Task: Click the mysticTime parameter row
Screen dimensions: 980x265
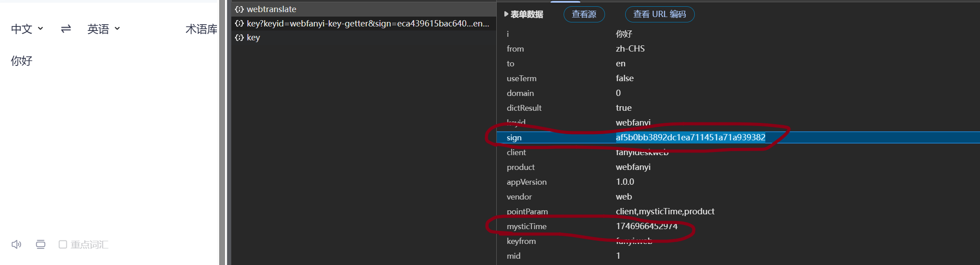Action: 526,226
